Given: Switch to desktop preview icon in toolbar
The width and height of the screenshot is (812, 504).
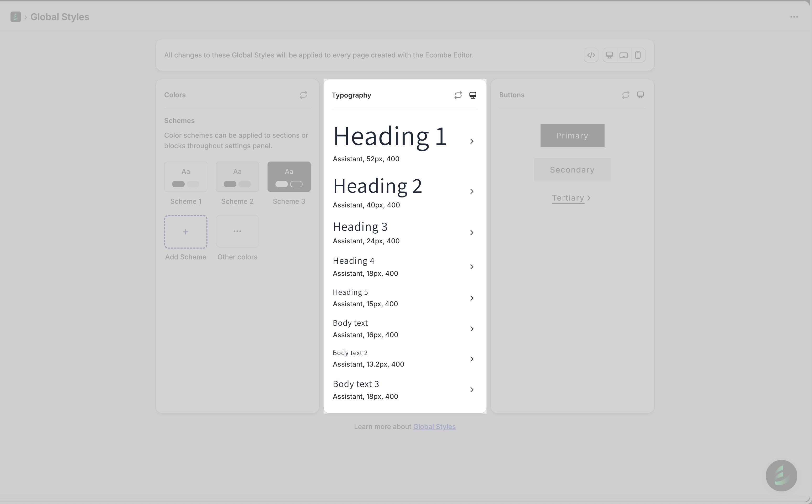Looking at the screenshot, I should [609, 55].
